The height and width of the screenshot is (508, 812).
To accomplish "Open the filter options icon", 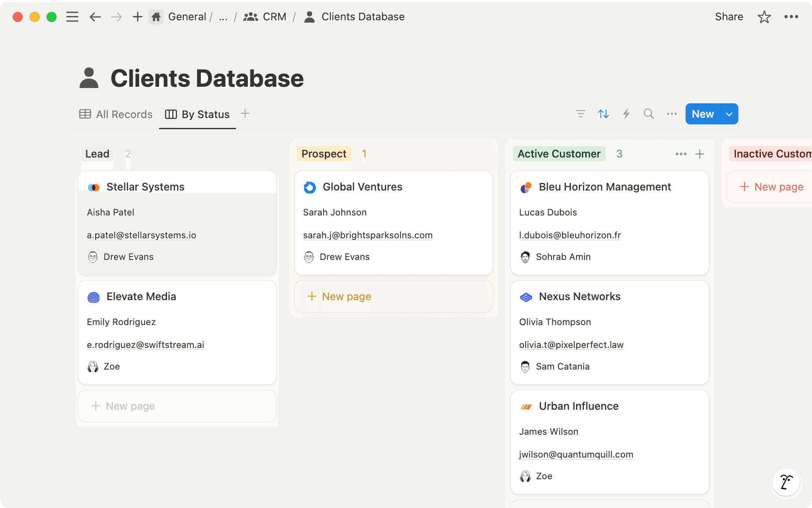I will (x=581, y=113).
